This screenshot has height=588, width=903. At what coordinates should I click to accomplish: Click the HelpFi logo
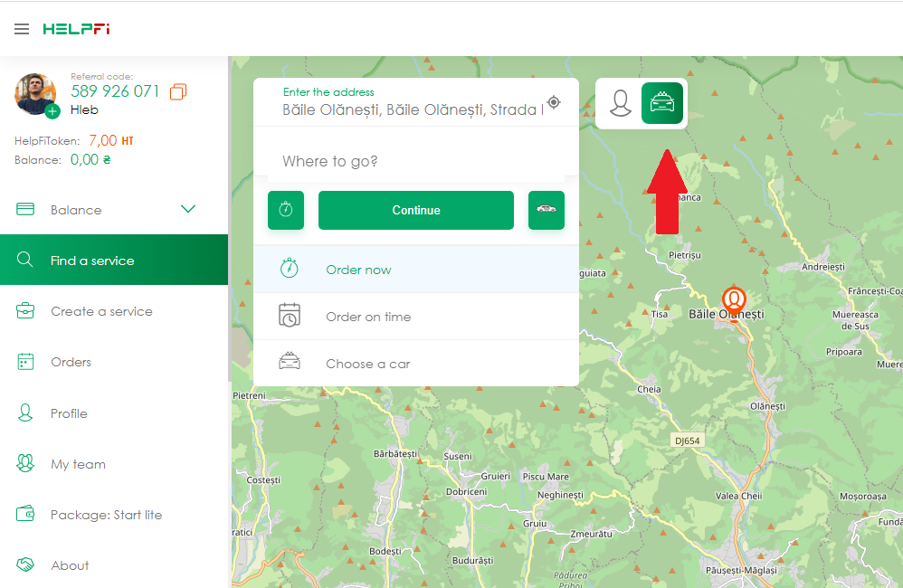(76, 29)
